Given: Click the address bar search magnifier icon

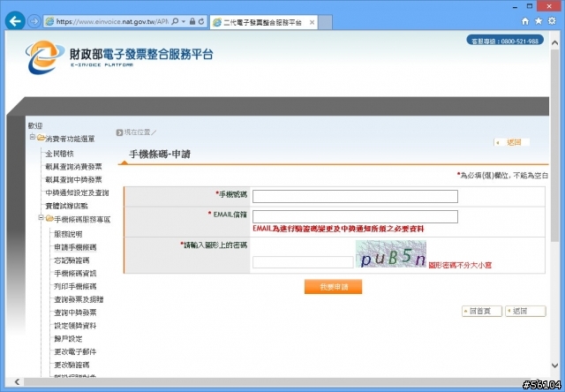Looking at the screenshot, I should (x=175, y=21).
